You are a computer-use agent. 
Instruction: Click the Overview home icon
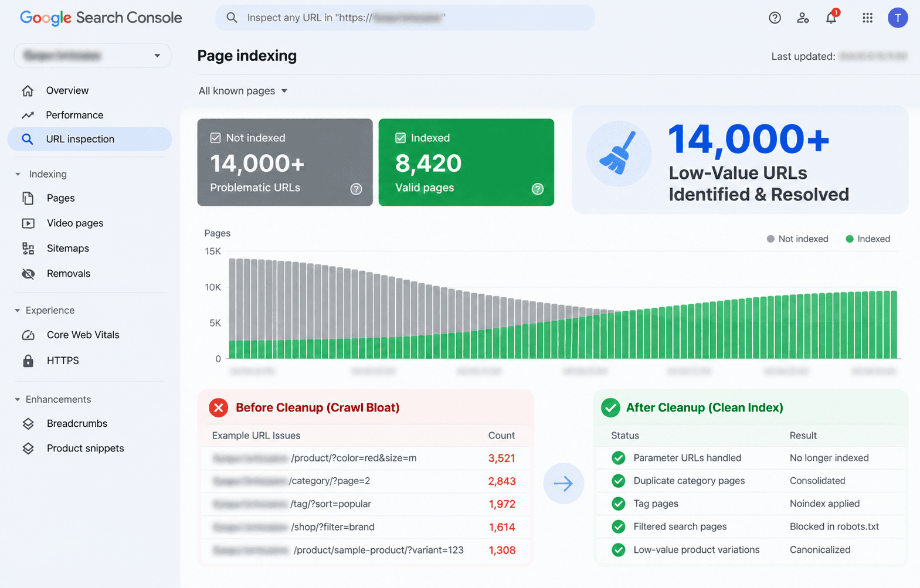point(28,90)
